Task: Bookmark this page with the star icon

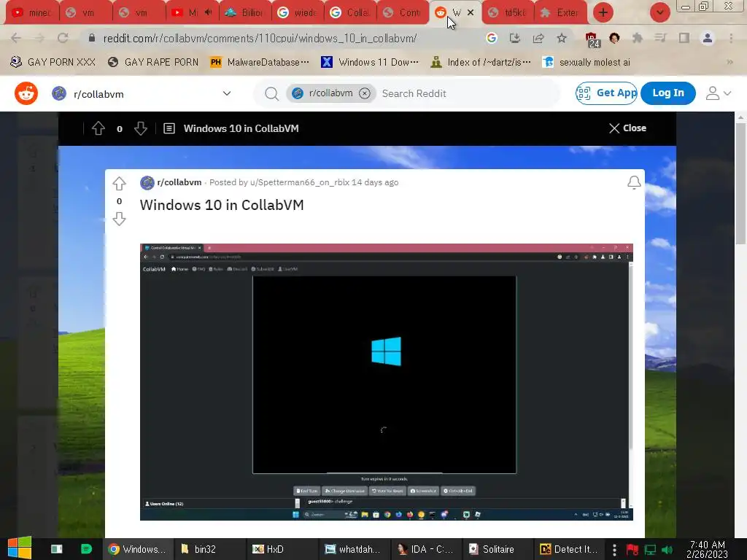Action: tap(562, 38)
